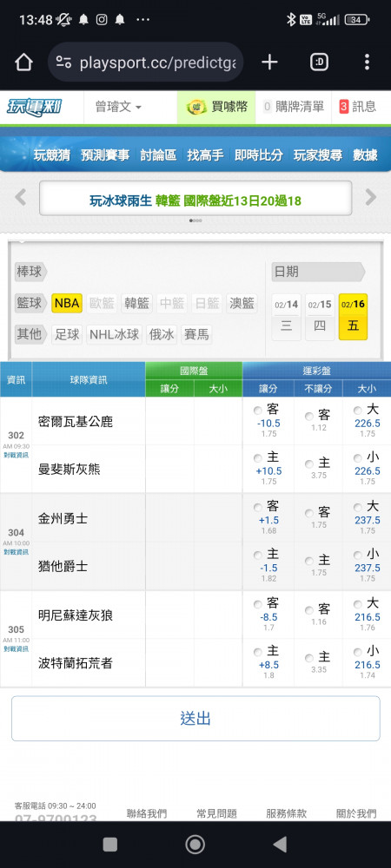The width and height of the screenshot is (391, 868).
Task: Open 對戰資訊 for game 302
Action: pyautogui.click(x=16, y=455)
